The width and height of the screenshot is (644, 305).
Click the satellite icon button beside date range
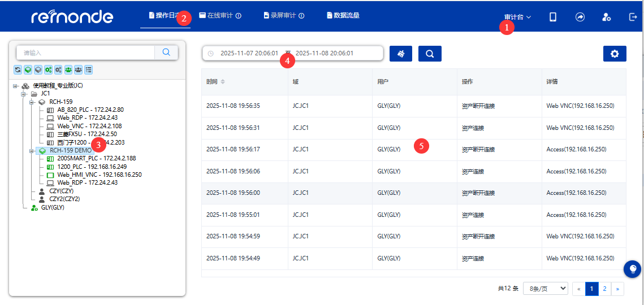401,54
